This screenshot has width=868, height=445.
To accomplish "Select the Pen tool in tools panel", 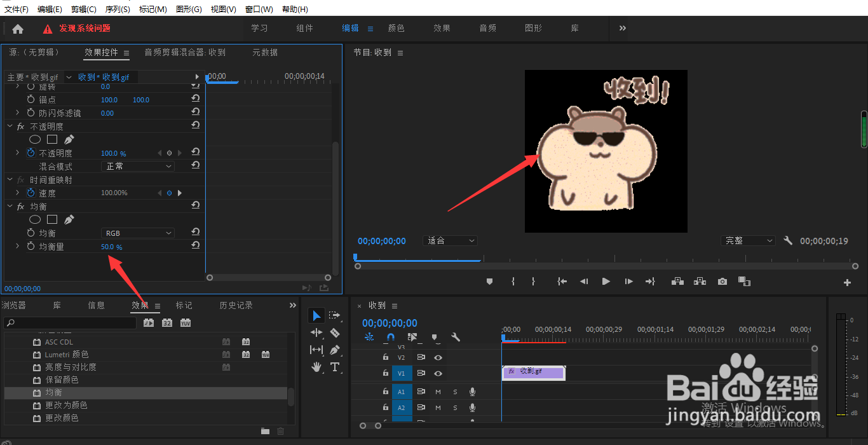I will coord(335,350).
